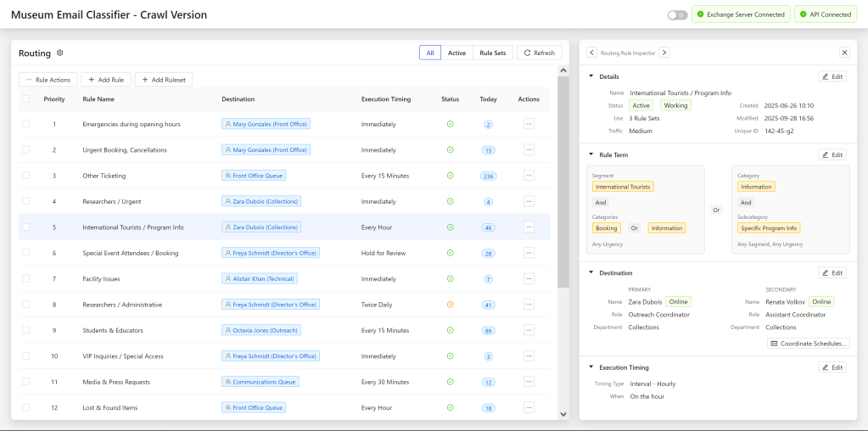The image size is (868, 431).
Task: Open actions menu for Facility Issues row
Action: [x=529, y=278]
